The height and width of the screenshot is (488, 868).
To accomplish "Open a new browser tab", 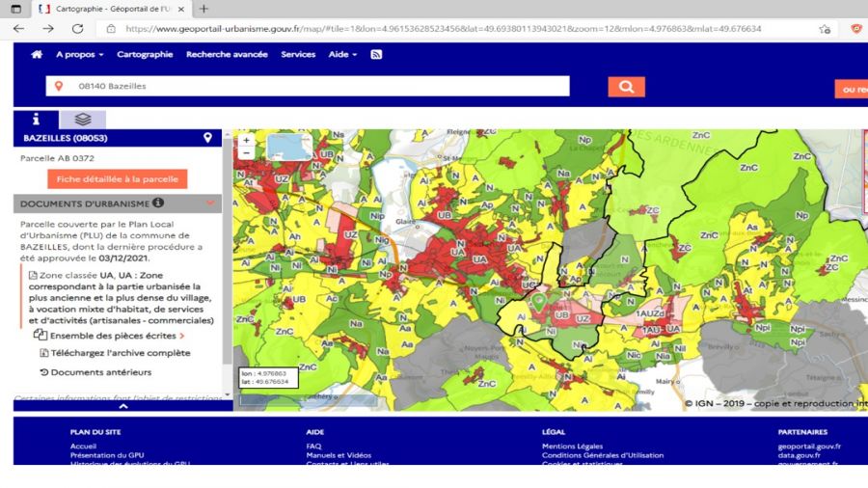I will click(203, 9).
